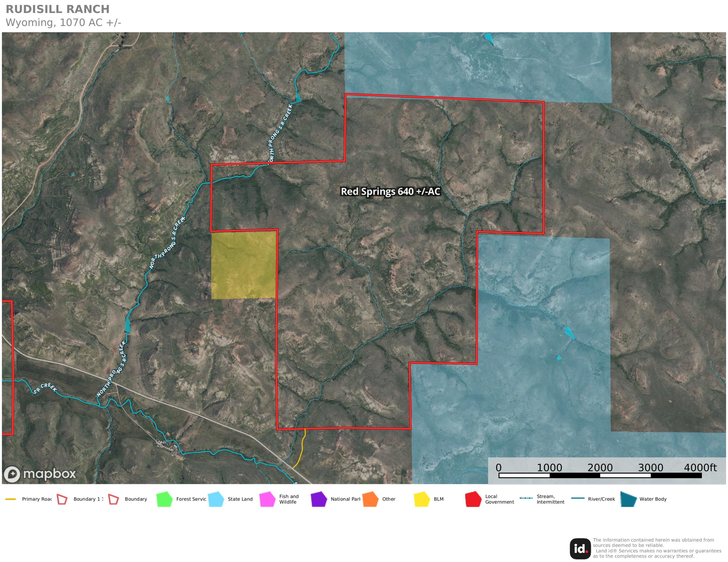The image size is (728, 562).
Task: Click the Mapbox logo on the map
Action: 40,474
